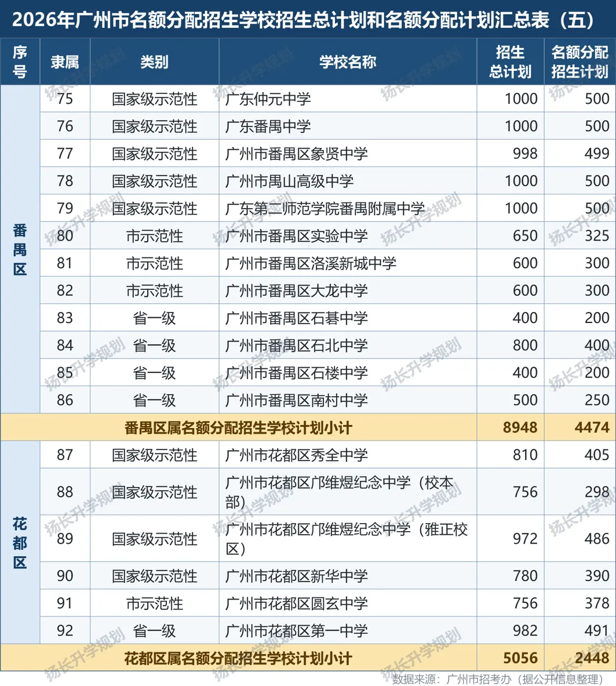Click subtotal value 5056

click(x=520, y=658)
